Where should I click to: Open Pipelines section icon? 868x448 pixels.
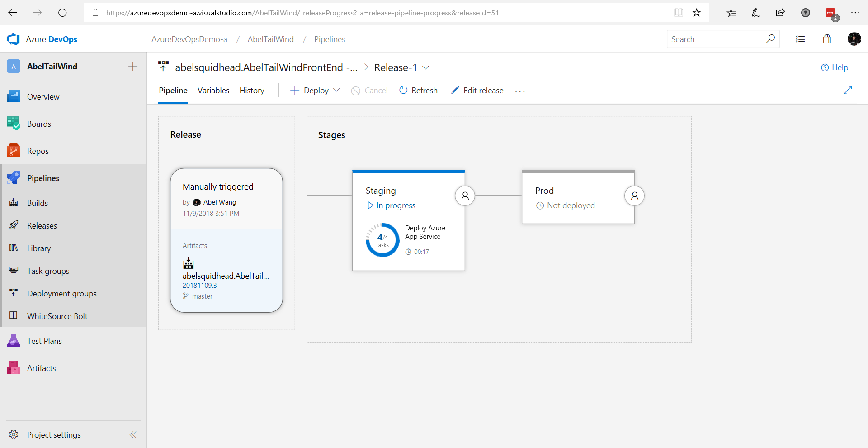(14, 178)
